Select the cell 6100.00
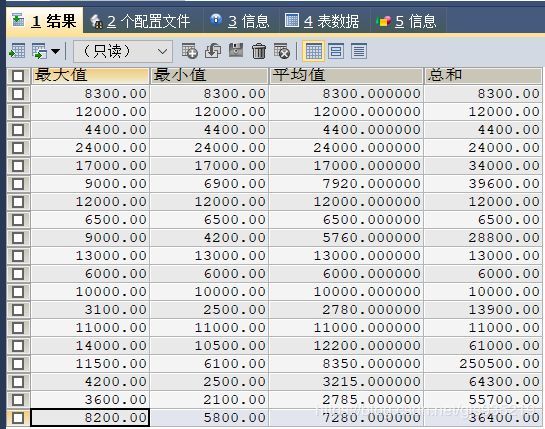Screen dimensions: 545x429 point(209,364)
